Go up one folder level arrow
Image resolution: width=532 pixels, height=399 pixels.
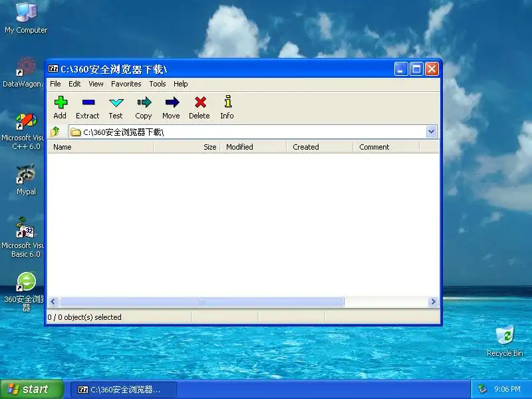(55, 132)
